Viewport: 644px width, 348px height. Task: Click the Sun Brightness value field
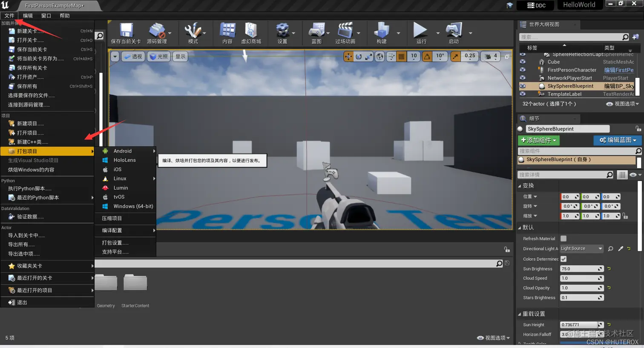coord(581,269)
